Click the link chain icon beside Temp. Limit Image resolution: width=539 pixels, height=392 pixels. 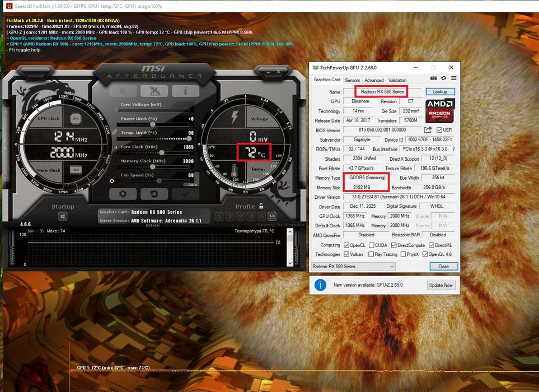tap(114, 132)
